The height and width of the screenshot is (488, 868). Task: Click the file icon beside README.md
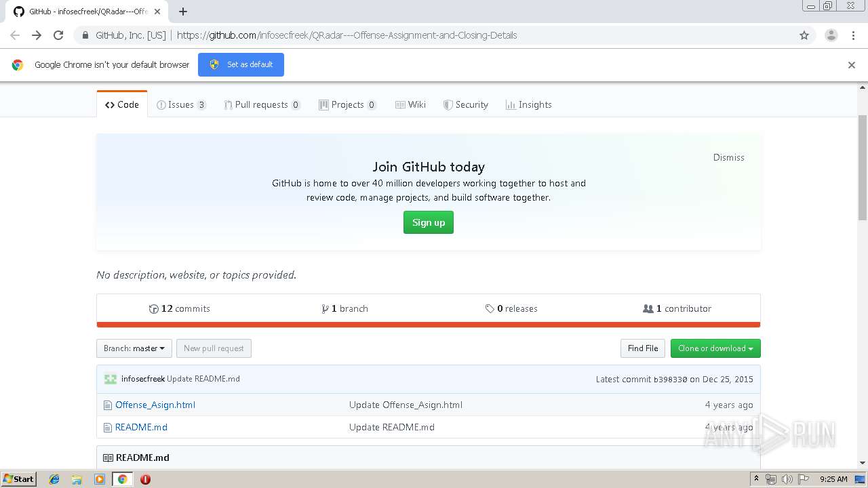pyautogui.click(x=107, y=428)
